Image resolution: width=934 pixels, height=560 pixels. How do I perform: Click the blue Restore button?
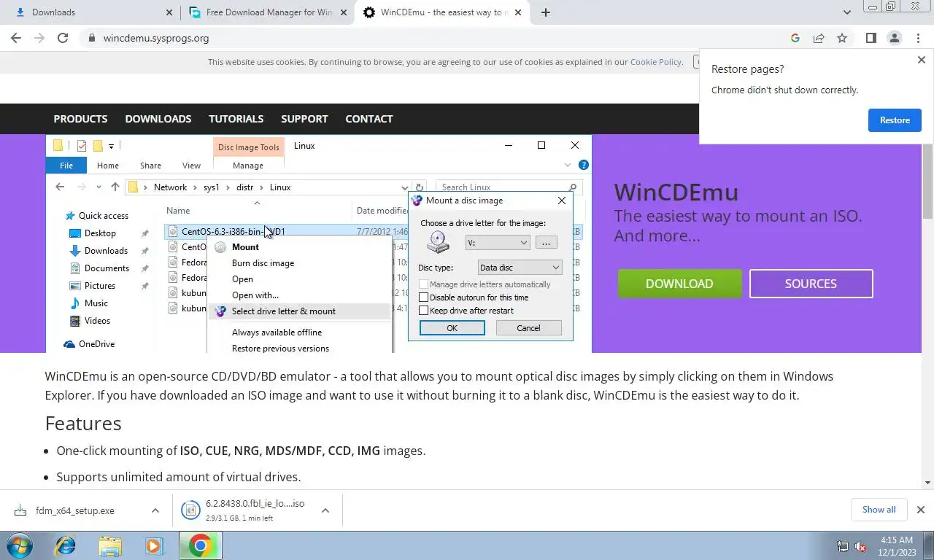coord(895,120)
